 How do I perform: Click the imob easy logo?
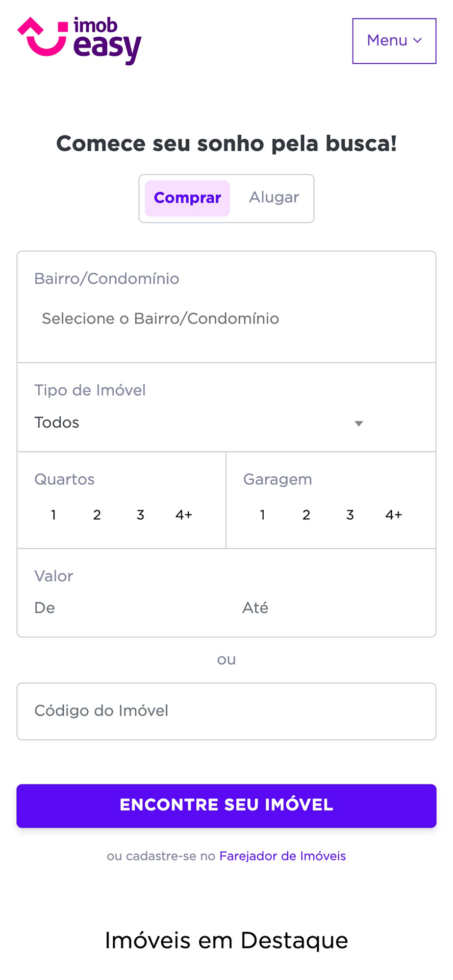pos(79,40)
